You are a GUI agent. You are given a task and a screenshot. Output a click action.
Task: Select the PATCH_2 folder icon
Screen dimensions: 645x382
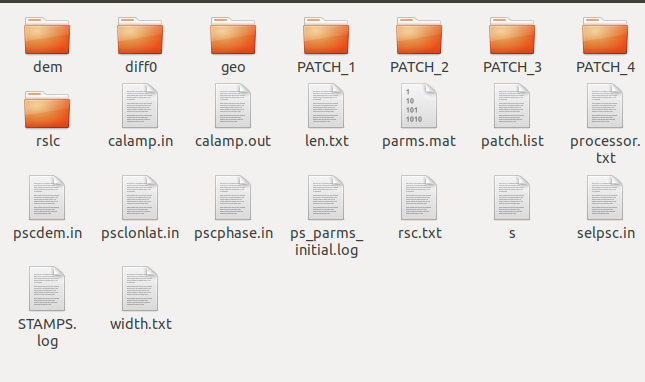coord(419,36)
